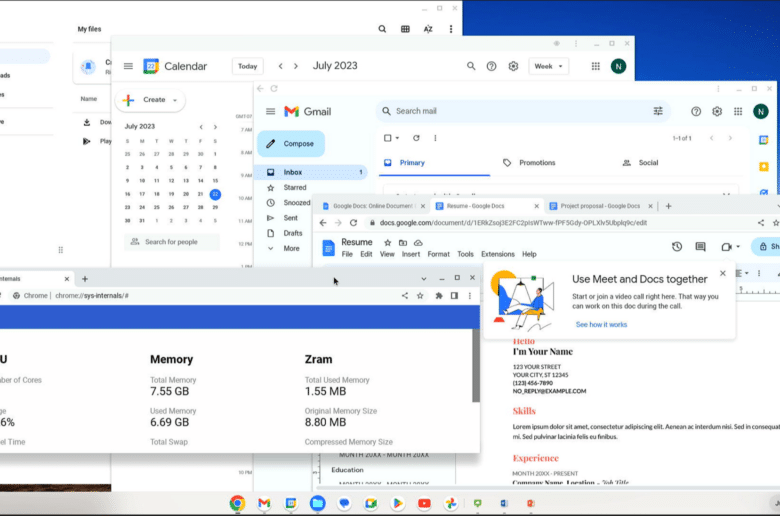Screen dimensions: 780x516
Task: Star the Resume document
Action: pyautogui.click(x=388, y=243)
